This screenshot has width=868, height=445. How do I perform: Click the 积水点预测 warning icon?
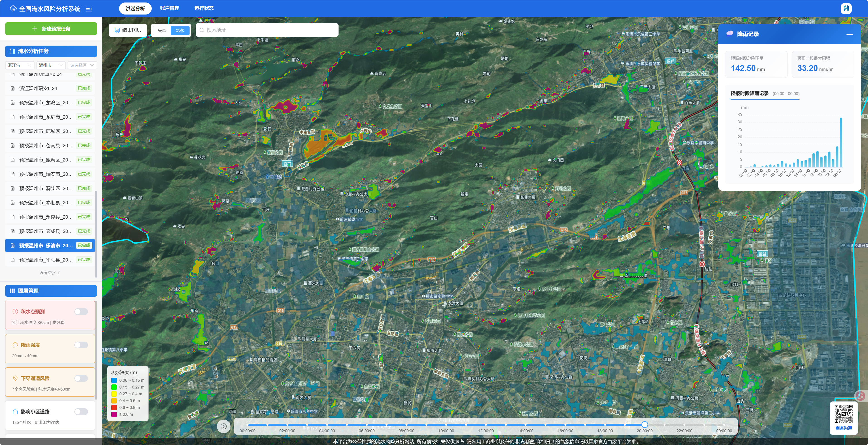pos(15,311)
